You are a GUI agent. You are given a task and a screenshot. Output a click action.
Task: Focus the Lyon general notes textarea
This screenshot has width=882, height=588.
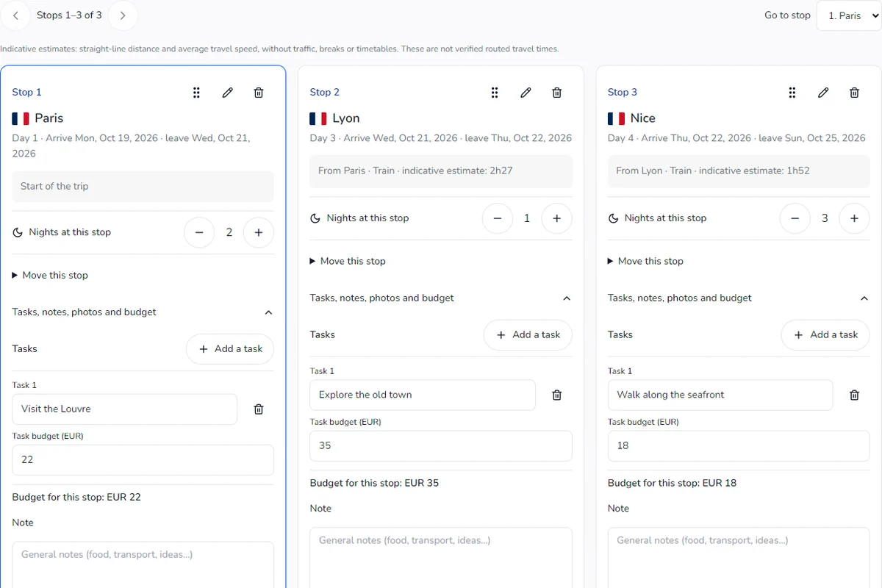pyautogui.click(x=441, y=558)
